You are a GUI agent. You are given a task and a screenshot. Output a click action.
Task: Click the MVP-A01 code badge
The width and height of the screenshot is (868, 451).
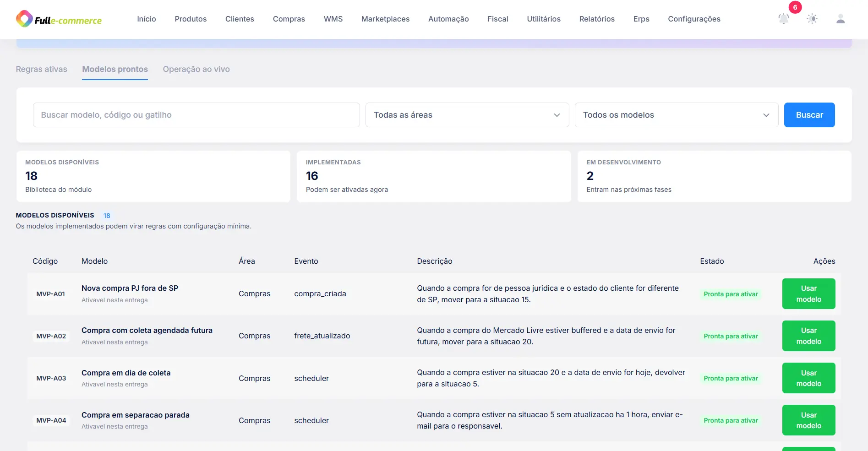51,294
